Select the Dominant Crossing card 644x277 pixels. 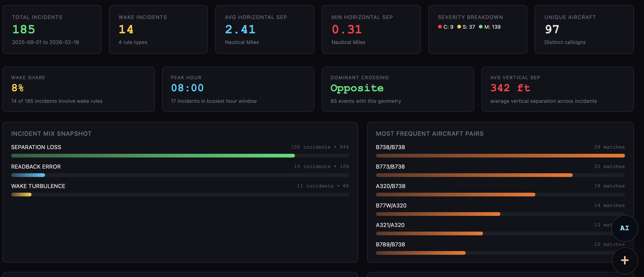point(397,89)
